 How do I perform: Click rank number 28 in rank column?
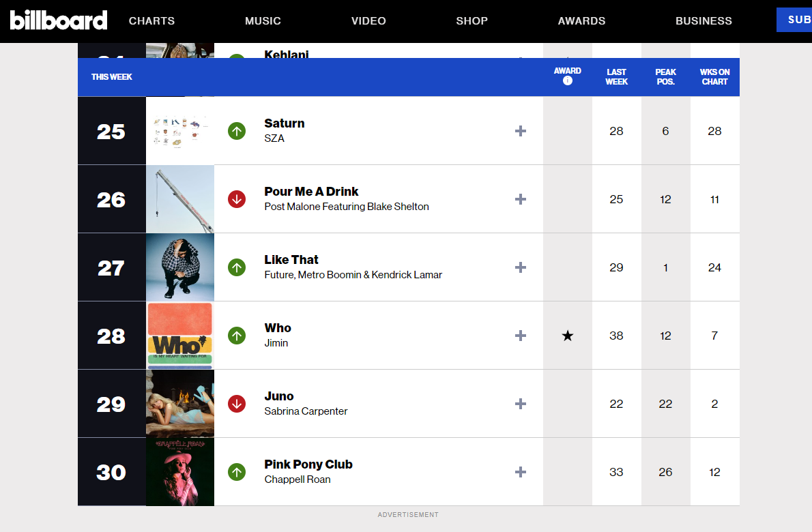click(x=111, y=336)
